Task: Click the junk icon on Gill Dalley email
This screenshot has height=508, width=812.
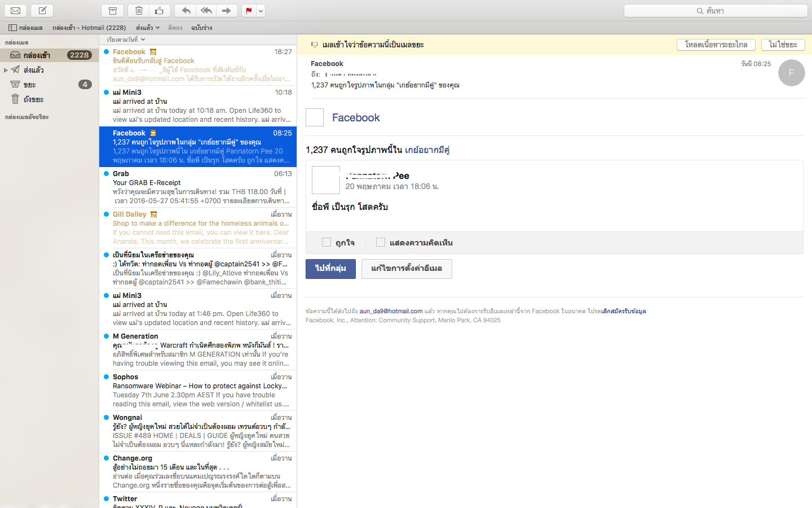Action: point(153,214)
